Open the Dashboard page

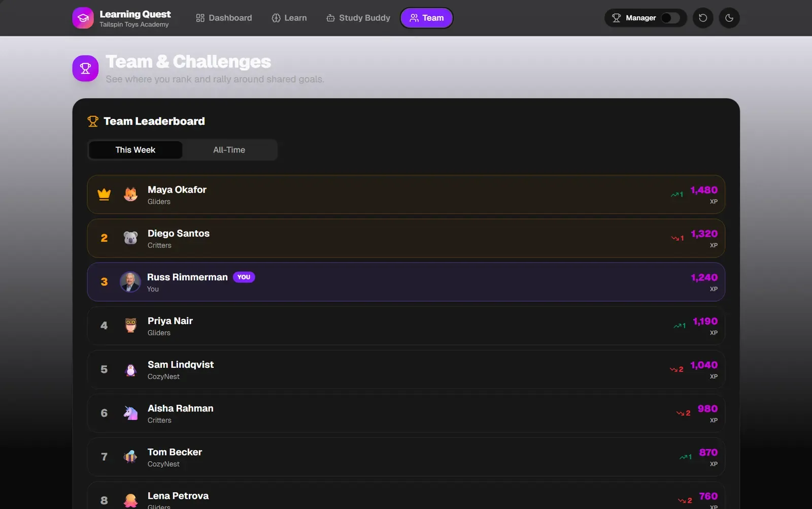[x=224, y=18]
